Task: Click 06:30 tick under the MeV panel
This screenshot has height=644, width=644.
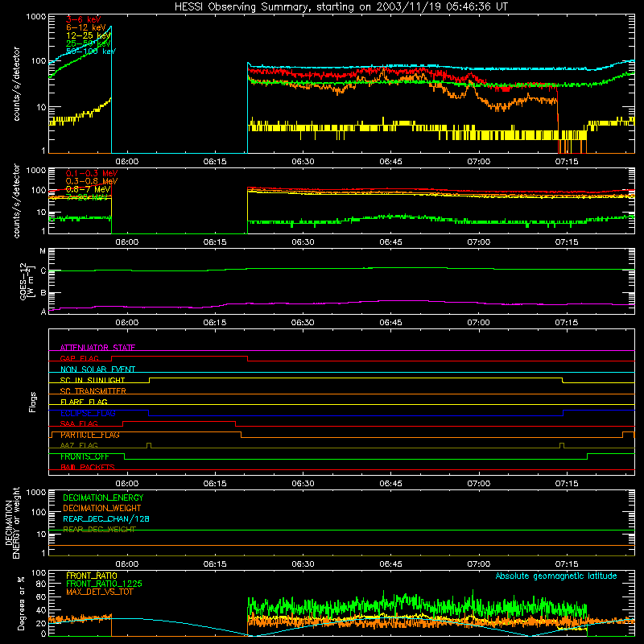Action: tap(303, 242)
